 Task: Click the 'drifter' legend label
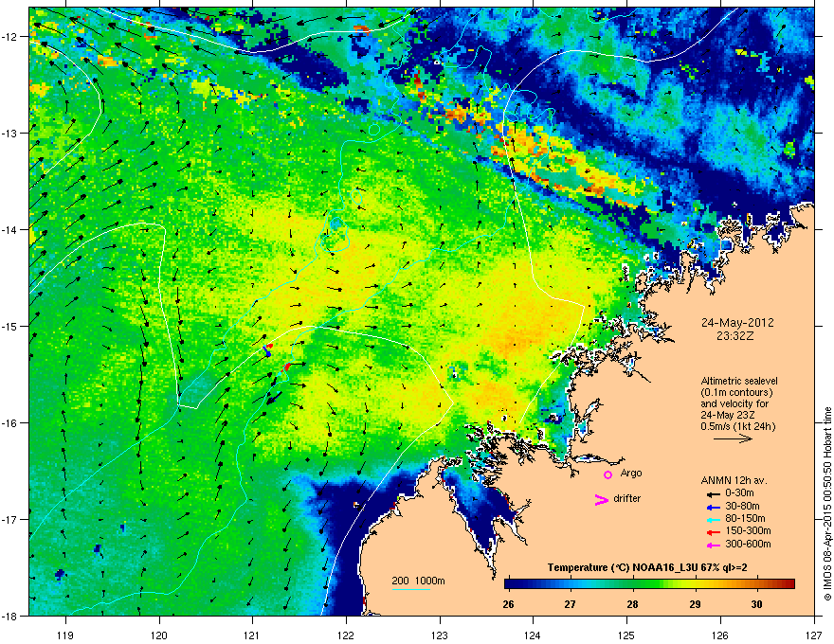[x=627, y=498]
